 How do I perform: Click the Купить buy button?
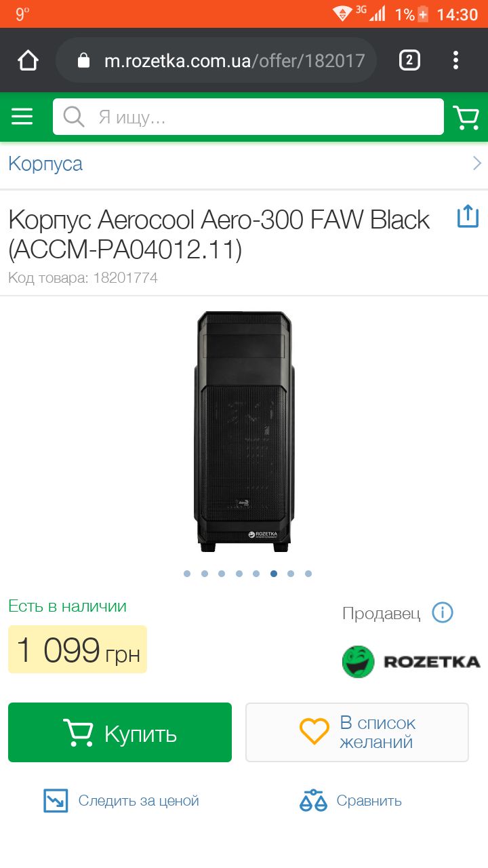(120, 732)
